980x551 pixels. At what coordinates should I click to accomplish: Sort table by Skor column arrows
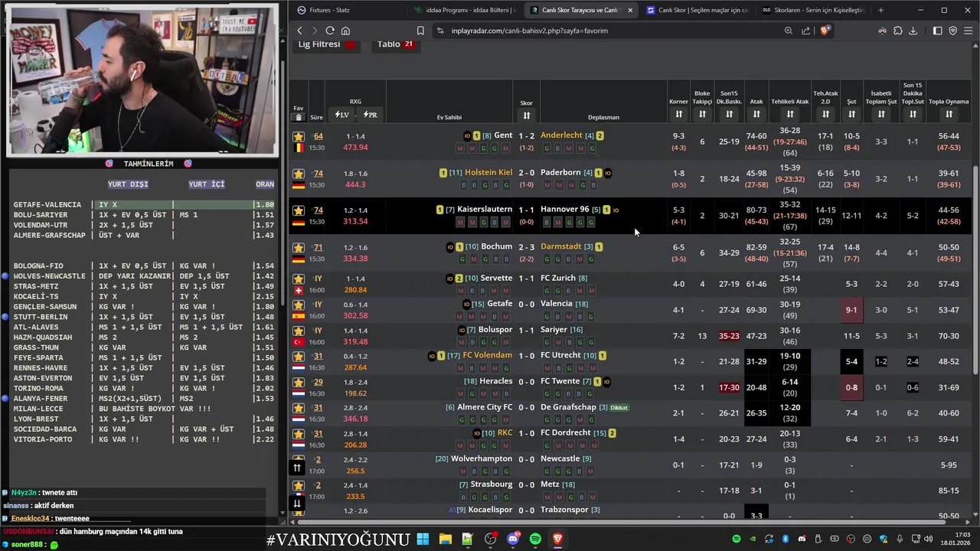[x=526, y=116]
